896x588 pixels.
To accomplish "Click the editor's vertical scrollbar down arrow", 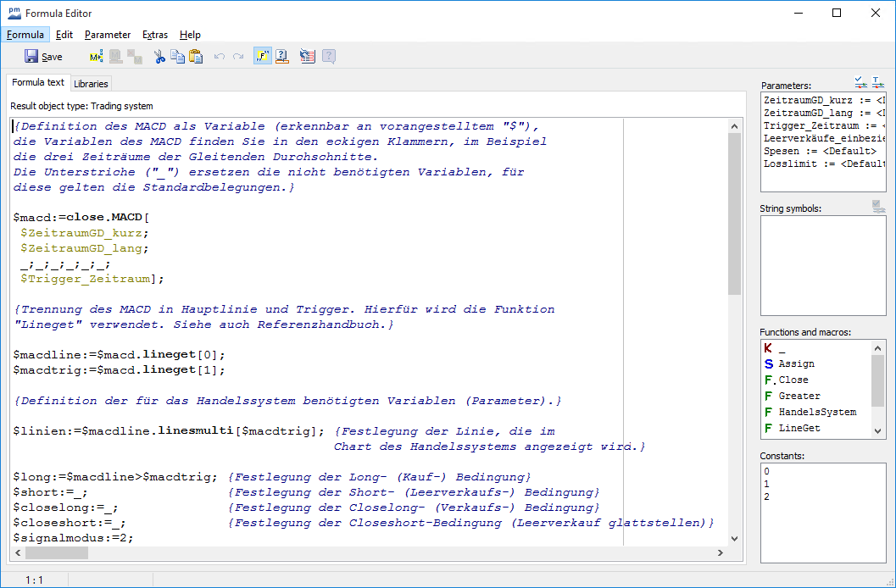I will coord(734,538).
